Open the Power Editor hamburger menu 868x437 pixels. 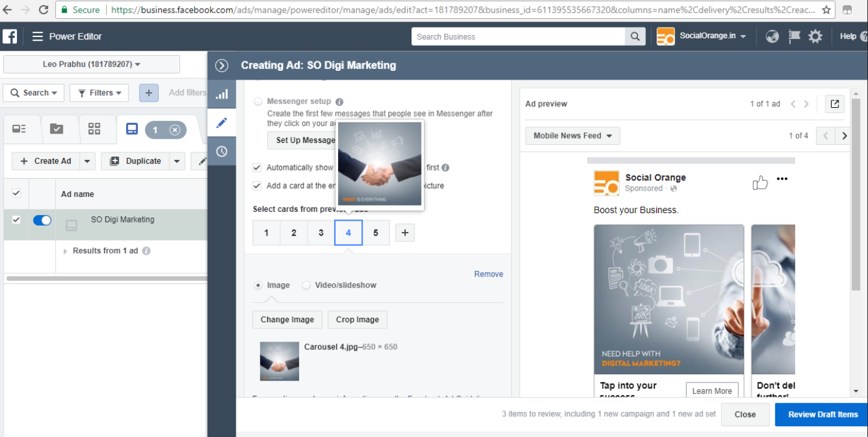coord(38,36)
